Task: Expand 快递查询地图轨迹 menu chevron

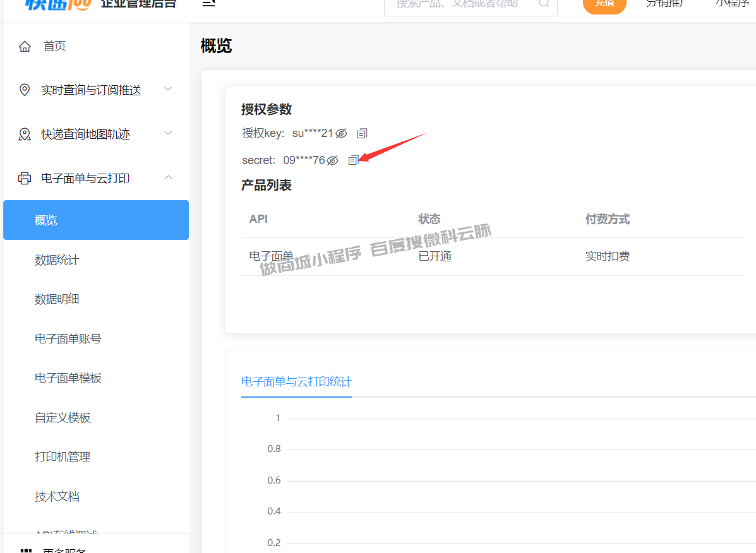Action: tap(168, 133)
